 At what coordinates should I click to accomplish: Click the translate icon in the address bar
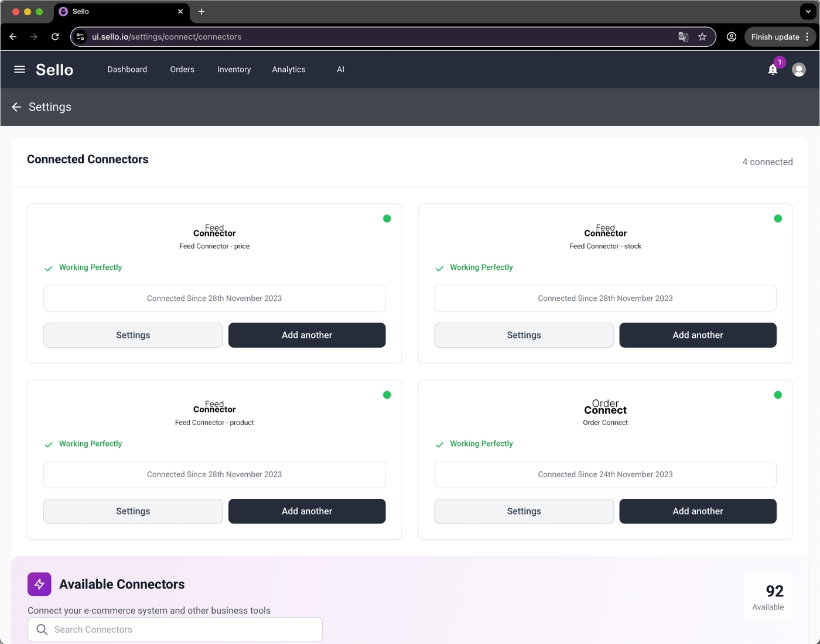[683, 36]
